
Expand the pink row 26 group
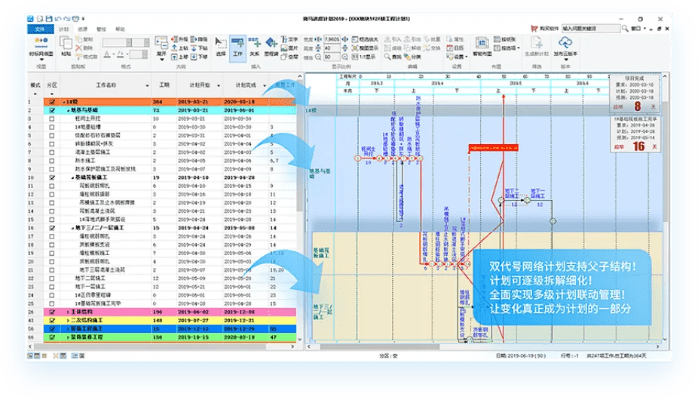point(68,312)
